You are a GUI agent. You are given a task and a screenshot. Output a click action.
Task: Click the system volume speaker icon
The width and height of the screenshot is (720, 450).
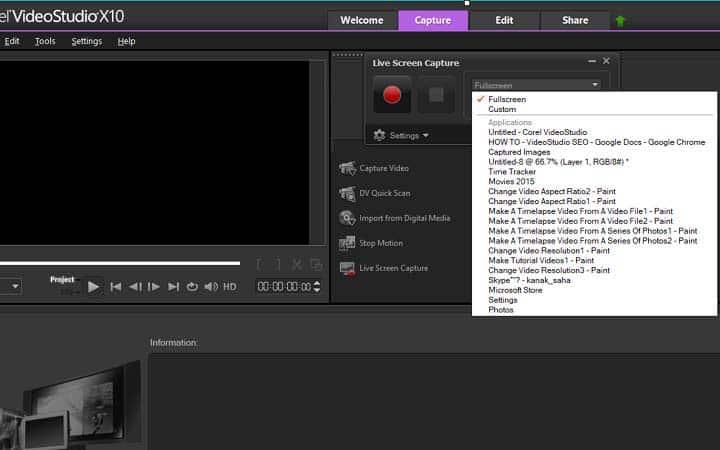[x=211, y=287]
